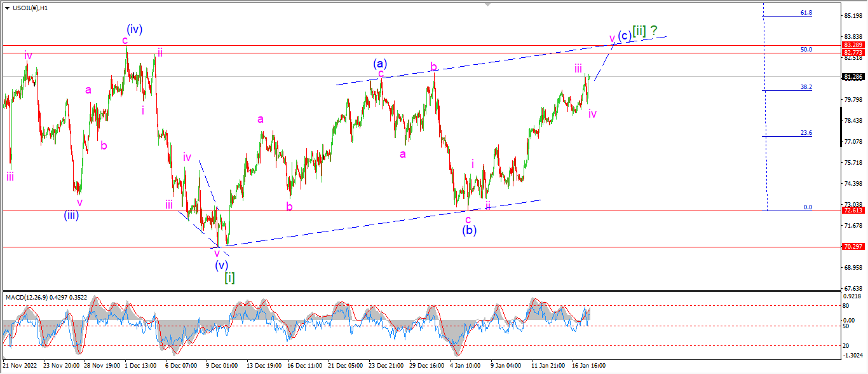Viewport: 868px width, 374px height.
Task: Click the red 70.297 price level tag
Action: pos(853,247)
